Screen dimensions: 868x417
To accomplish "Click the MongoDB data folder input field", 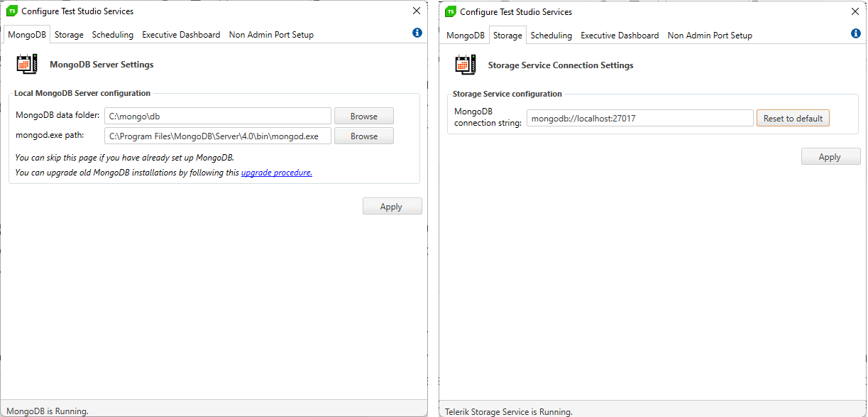I will [218, 116].
